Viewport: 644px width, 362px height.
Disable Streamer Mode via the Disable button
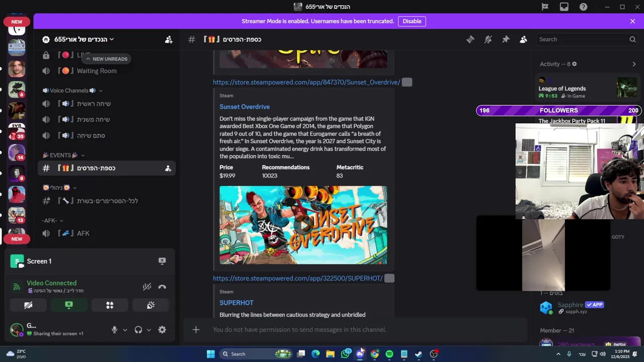(x=412, y=21)
